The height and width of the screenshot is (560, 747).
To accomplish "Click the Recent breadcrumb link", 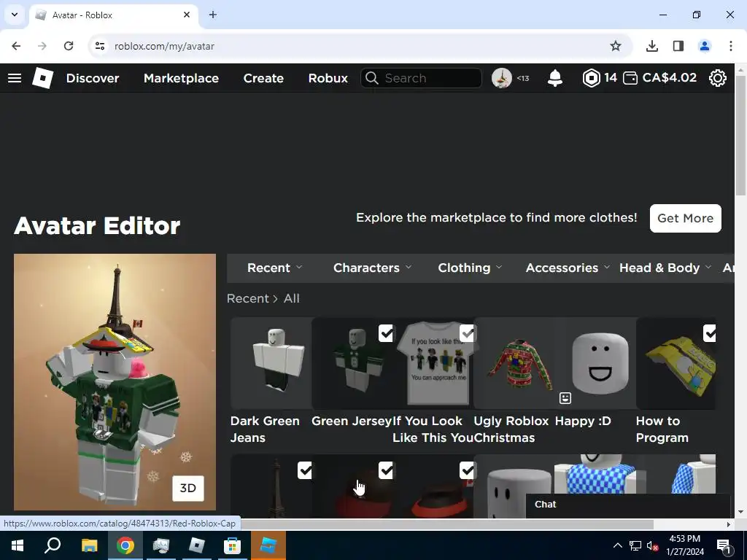I will (248, 298).
